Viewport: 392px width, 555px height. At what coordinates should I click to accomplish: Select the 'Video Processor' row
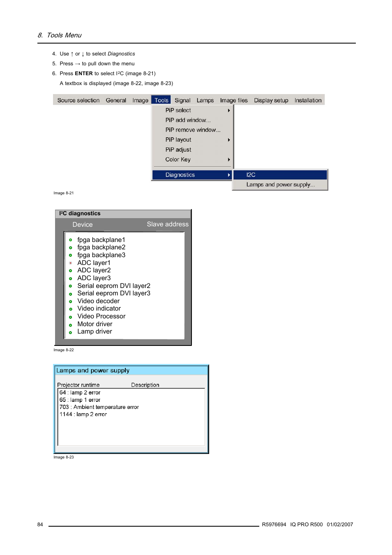pyautogui.click(x=101, y=316)
